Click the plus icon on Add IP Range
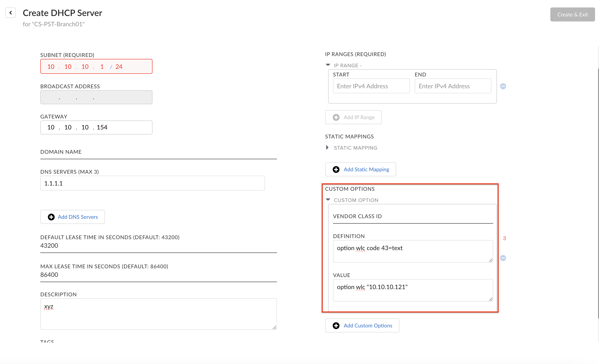Screen dimensions: 599x364 [336, 117]
